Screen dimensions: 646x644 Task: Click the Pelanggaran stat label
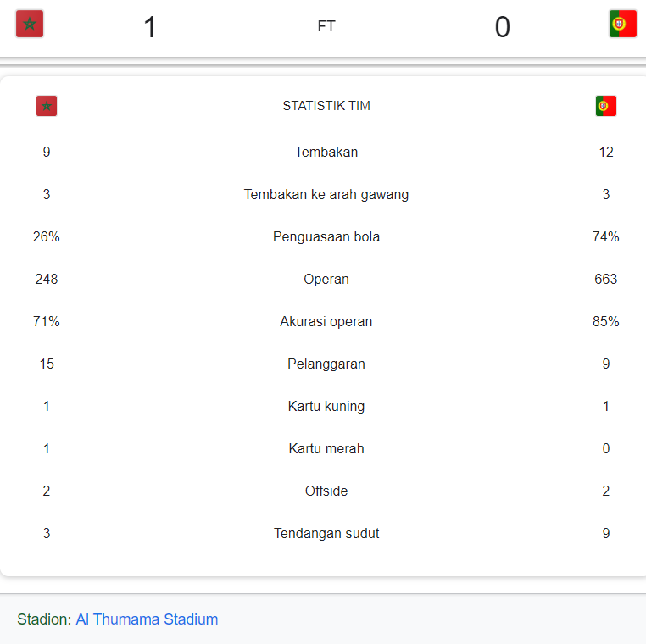(326, 364)
